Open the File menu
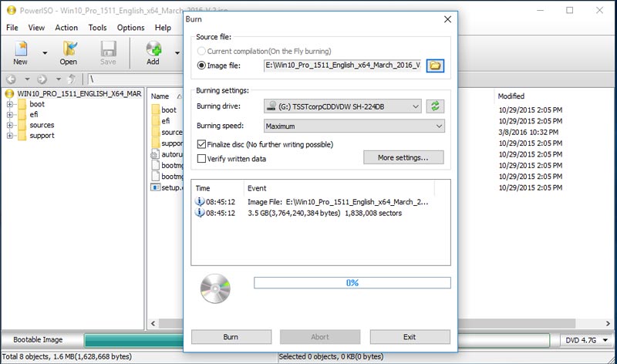Viewport: 617px width, 364px height. (12, 28)
